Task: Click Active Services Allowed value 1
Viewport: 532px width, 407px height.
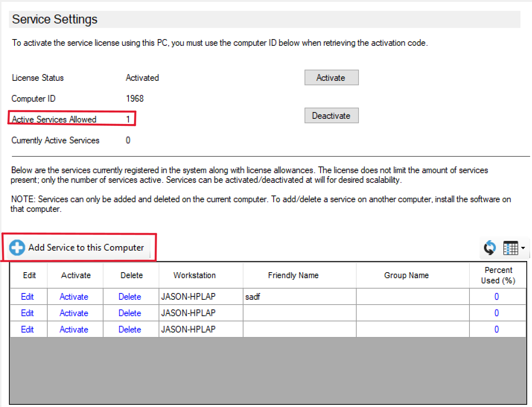Action: tap(128, 120)
